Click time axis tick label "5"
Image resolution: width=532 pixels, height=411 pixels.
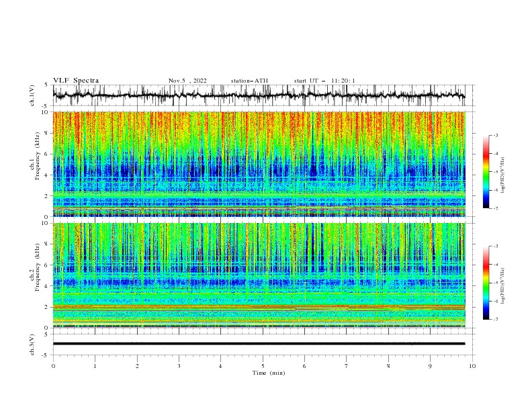tap(263, 366)
